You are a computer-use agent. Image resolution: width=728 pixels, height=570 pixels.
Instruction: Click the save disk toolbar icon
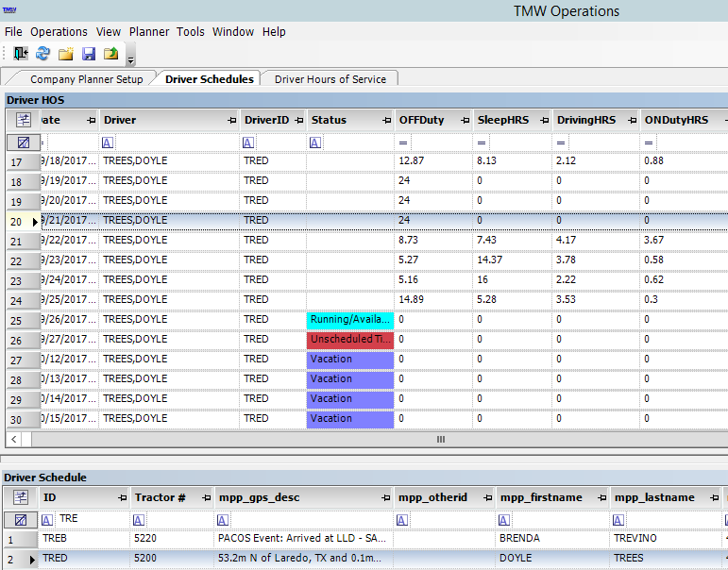pyautogui.click(x=88, y=54)
